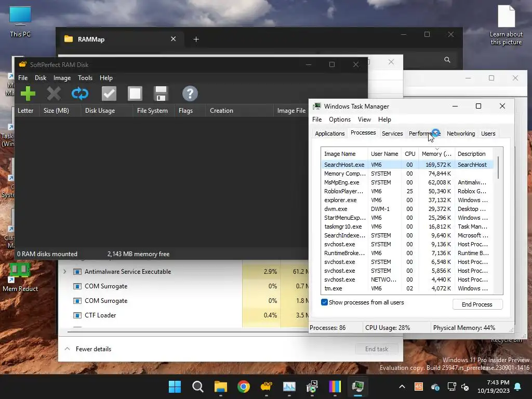Click the colorful striped taskbar icon
The width and height of the screenshot is (532, 399).
[x=335, y=387]
